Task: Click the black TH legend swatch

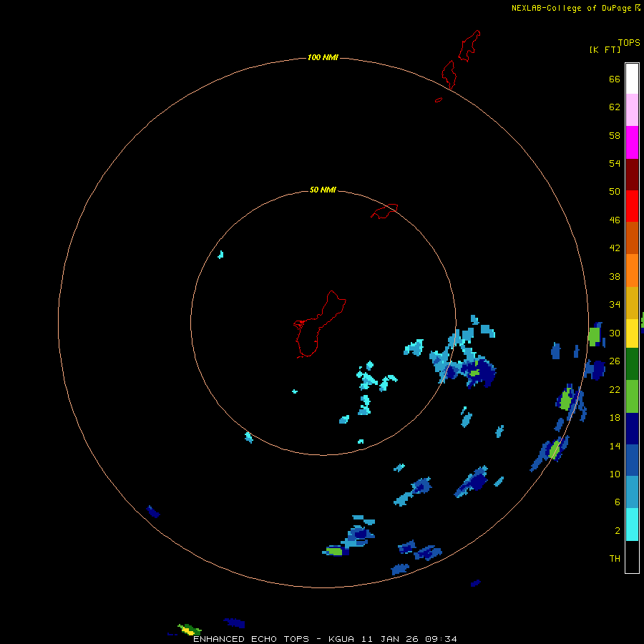Action: click(x=632, y=557)
